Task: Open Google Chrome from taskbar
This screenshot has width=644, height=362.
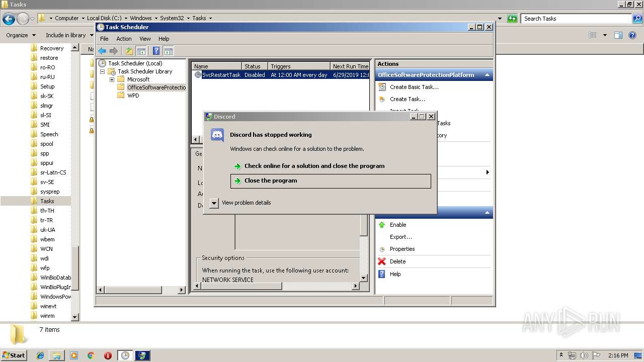Action: click(91, 355)
